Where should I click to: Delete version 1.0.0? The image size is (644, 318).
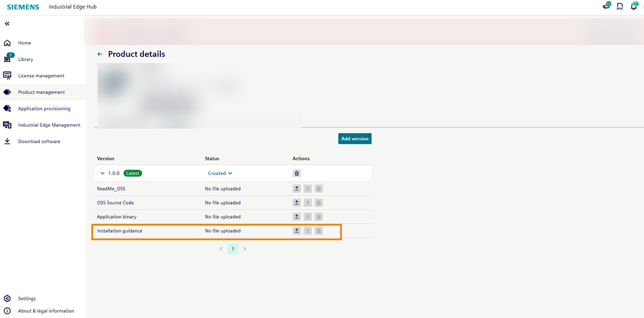(x=297, y=173)
